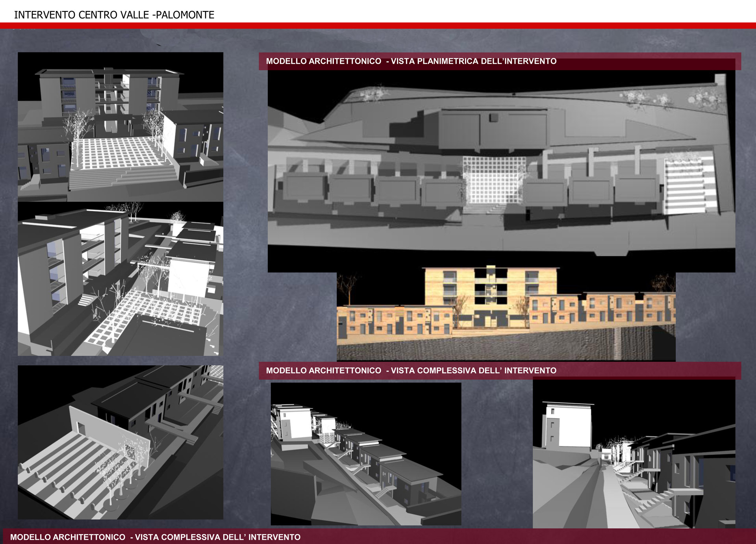Click the top-left courtyard building render
Viewport: 756px width, 544px height.
pyautogui.click(x=120, y=127)
